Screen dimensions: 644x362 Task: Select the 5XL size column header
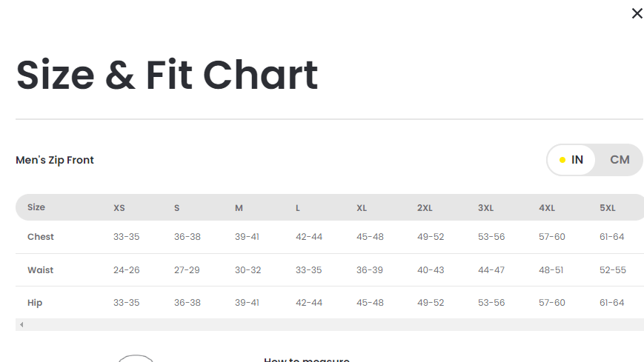(x=608, y=208)
